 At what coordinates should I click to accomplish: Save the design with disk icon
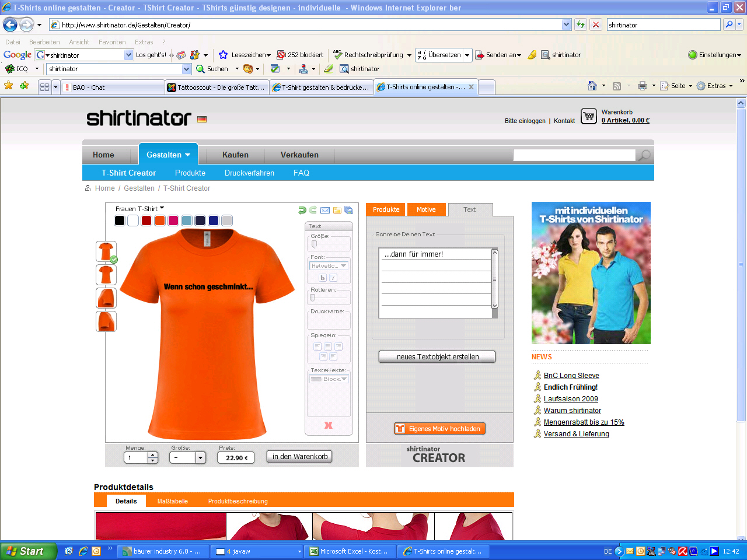click(x=348, y=210)
